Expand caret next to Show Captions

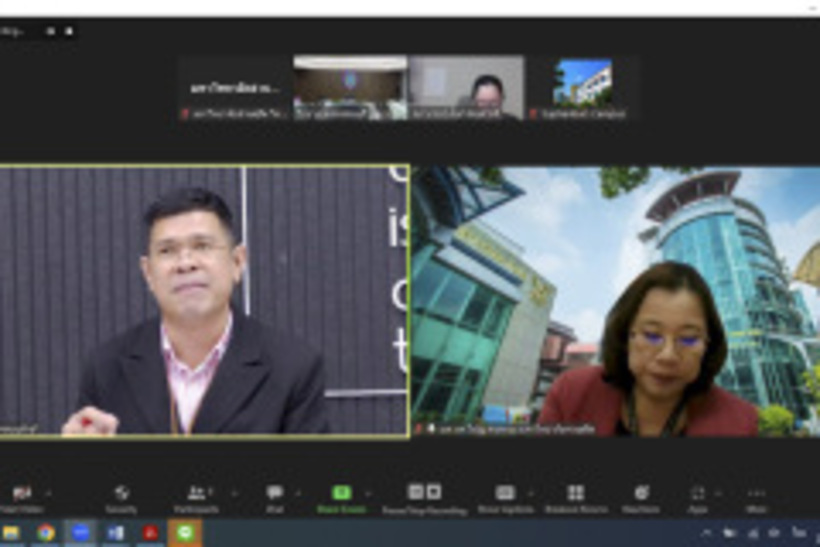click(x=530, y=493)
